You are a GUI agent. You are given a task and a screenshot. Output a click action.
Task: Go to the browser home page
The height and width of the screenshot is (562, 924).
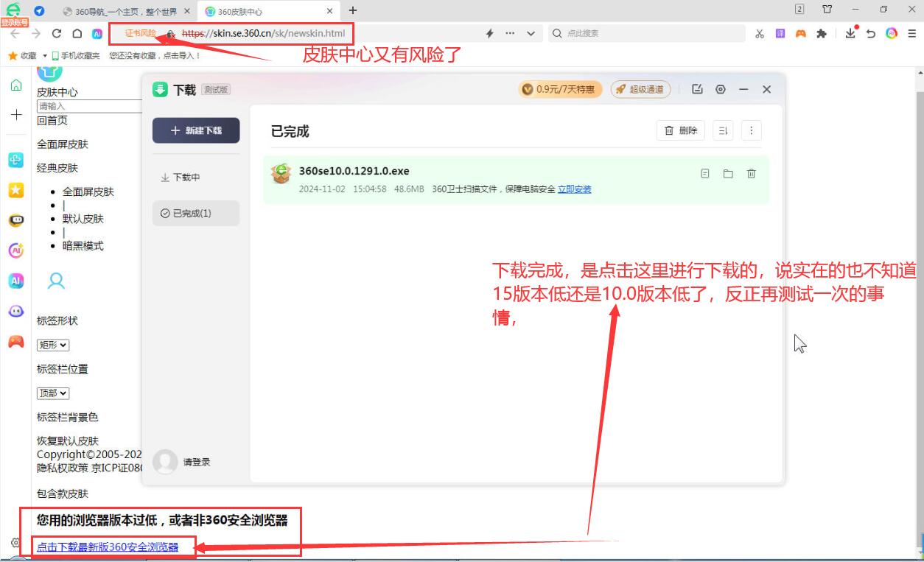coord(77,33)
